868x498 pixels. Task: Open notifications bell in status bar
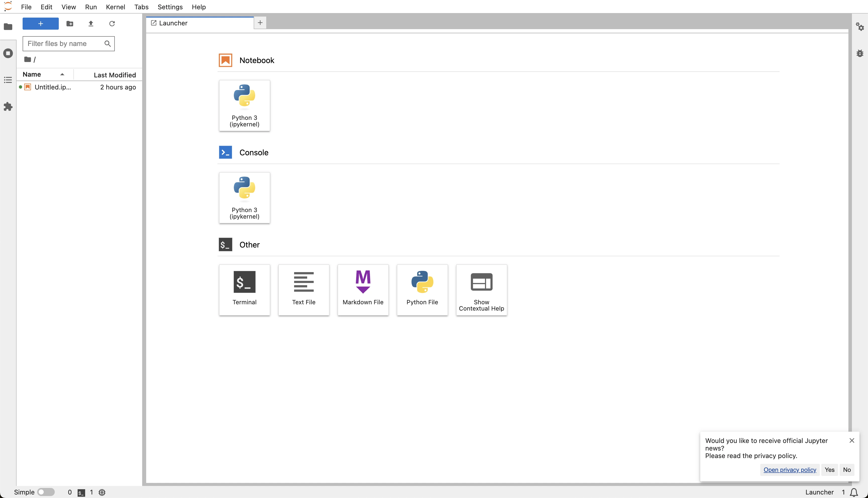click(854, 492)
